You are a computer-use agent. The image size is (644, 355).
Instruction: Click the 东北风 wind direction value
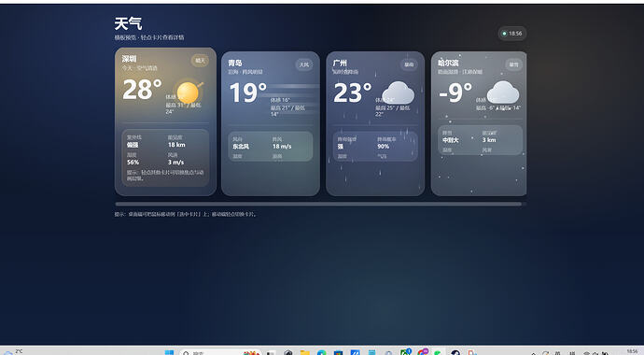point(241,147)
